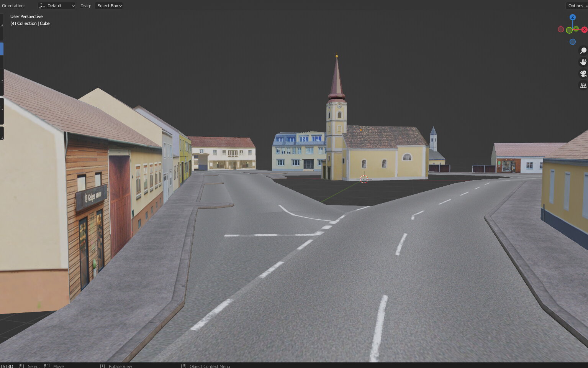Open the Orientation Default dropdown
This screenshot has width=588, height=368.
pos(57,6)
